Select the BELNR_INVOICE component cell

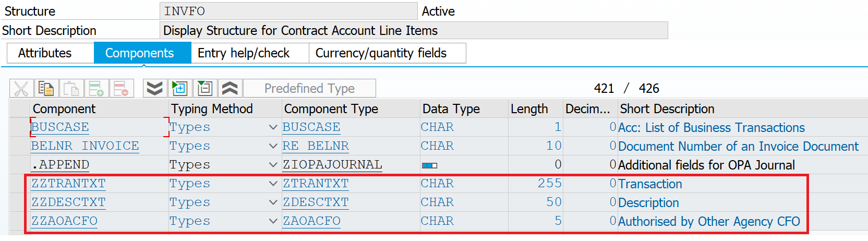[x=85, y=146]
